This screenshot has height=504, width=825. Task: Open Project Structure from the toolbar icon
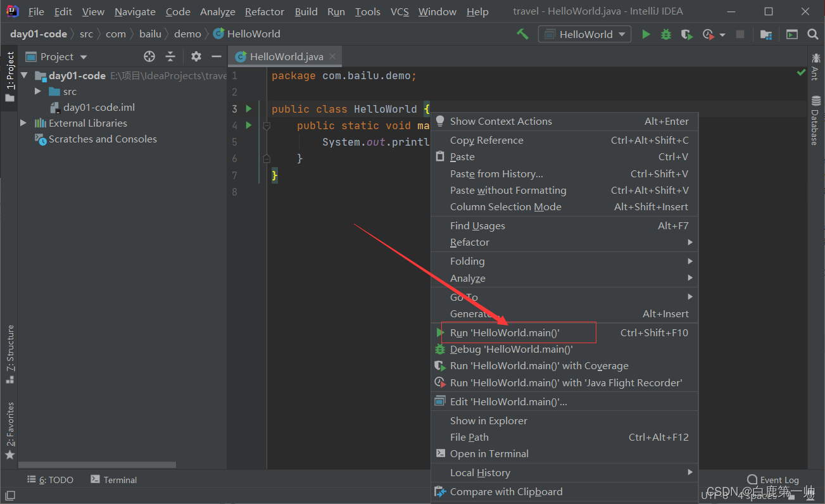(766, 34)
